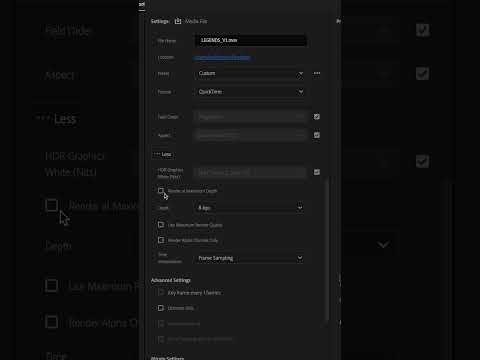480x360 pixels.
Task: Click the Advanced Settings section header
Action: (170, 280)
